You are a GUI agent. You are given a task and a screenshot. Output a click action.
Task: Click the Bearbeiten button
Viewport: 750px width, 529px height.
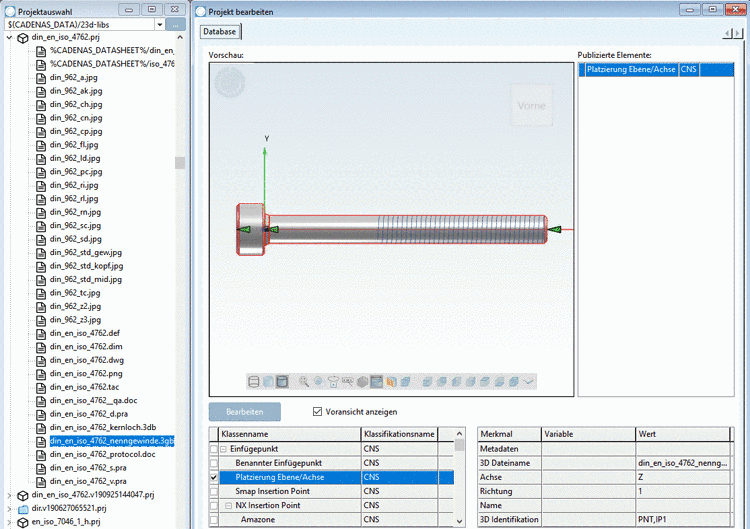tap(244, 412)
